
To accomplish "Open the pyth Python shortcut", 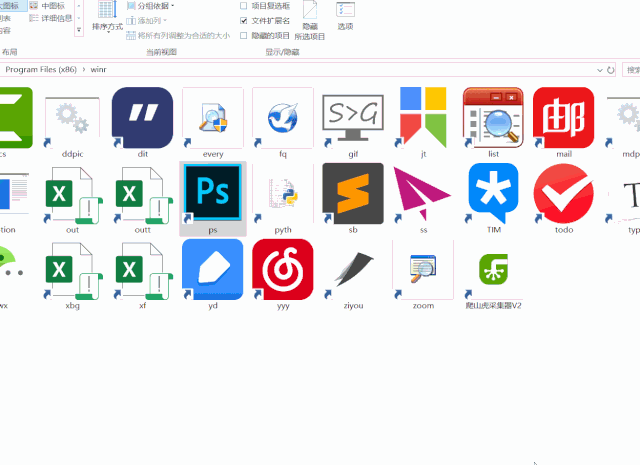I will pos(283,199).
